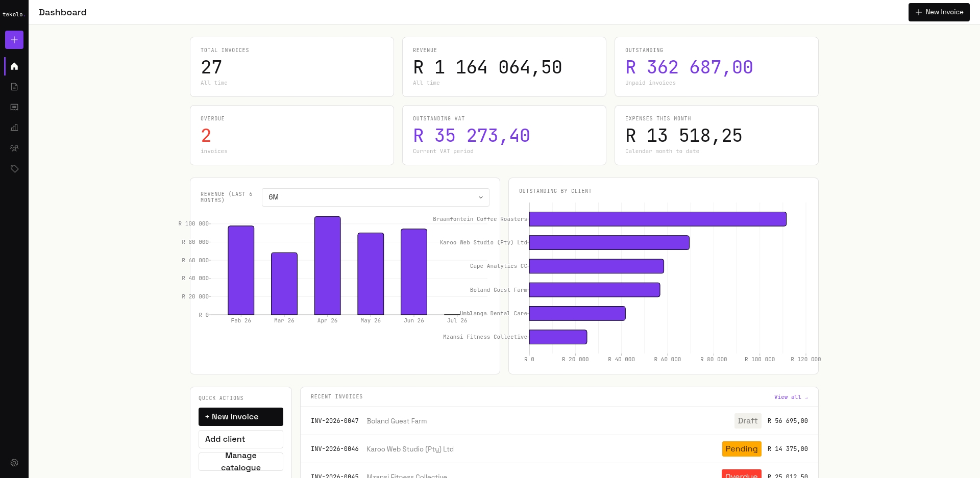
Task: Click the Overdue invoices card
Action: (x=292, y=135)
